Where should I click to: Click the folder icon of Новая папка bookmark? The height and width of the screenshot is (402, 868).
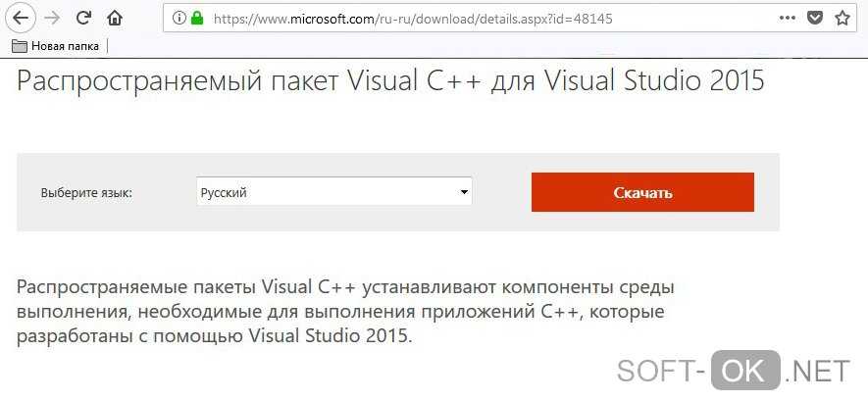click(x=19, y=46)
